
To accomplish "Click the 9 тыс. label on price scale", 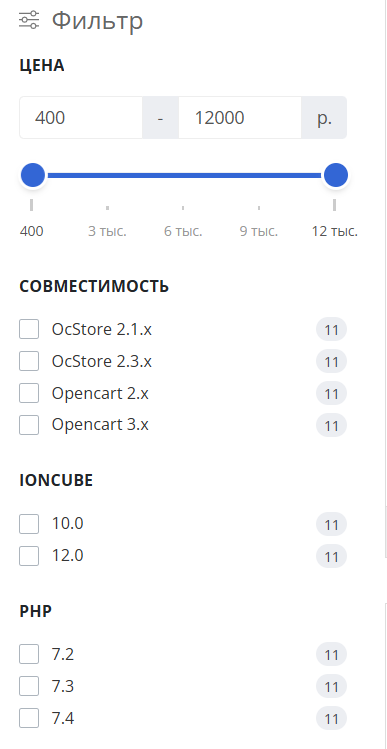I will tap(259, 232).
